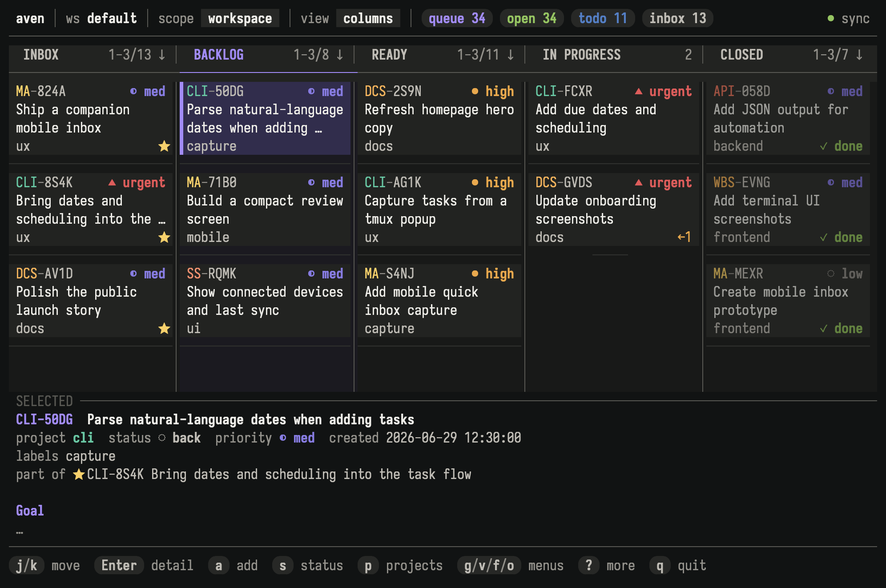This screenshot has width=886, height=588.
Task: Click the green sync status dot
Action: point(831,18)
